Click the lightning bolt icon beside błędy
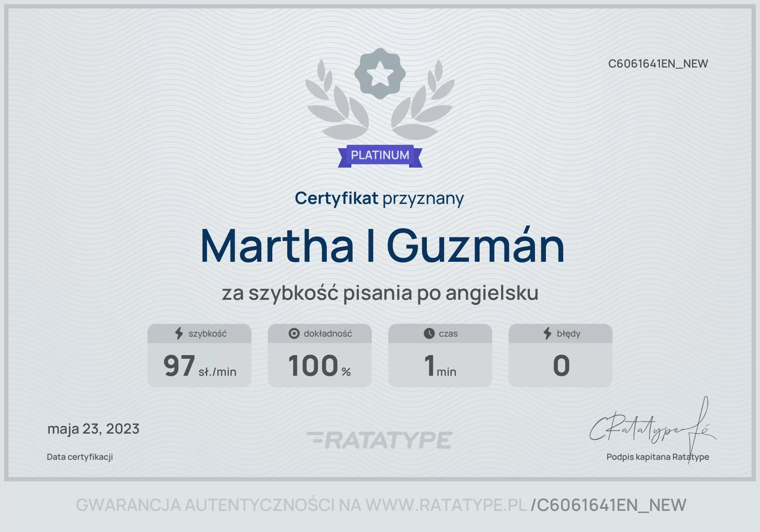Image resolution: width=760 pixels, height=532 pixels. 547,333
